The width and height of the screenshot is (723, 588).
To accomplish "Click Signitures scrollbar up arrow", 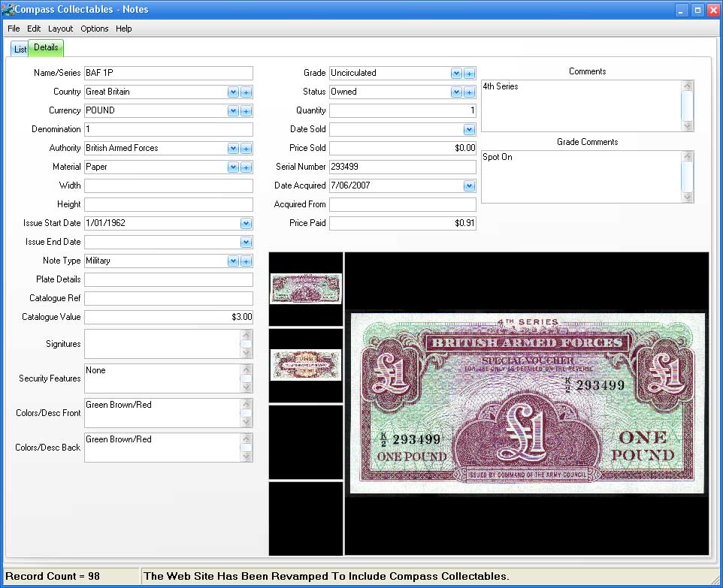I will coord(247,335).
